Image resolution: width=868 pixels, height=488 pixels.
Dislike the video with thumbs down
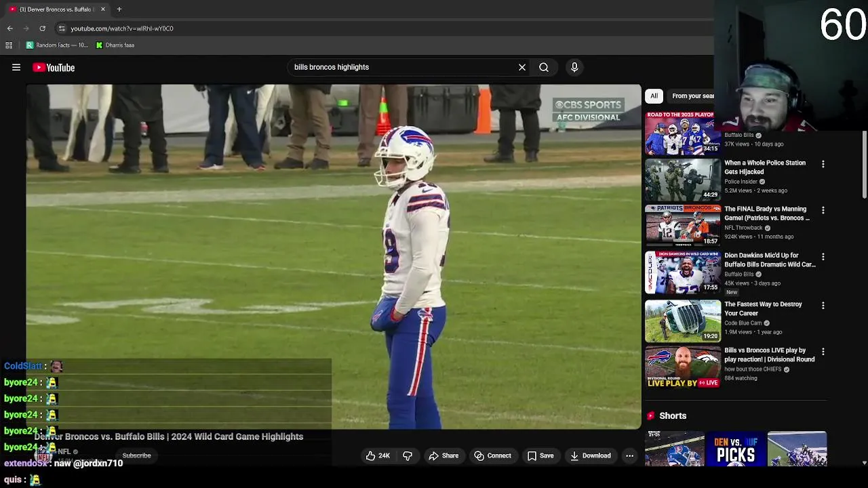point(408,455)
